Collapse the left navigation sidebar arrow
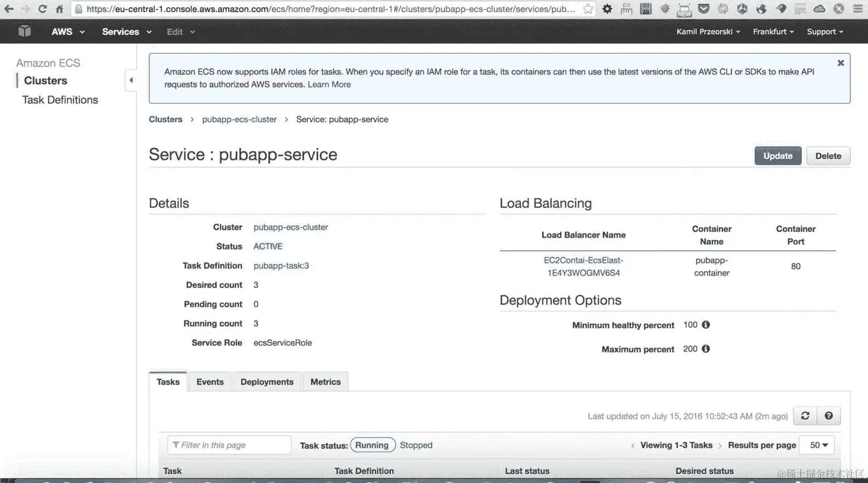 131,80
